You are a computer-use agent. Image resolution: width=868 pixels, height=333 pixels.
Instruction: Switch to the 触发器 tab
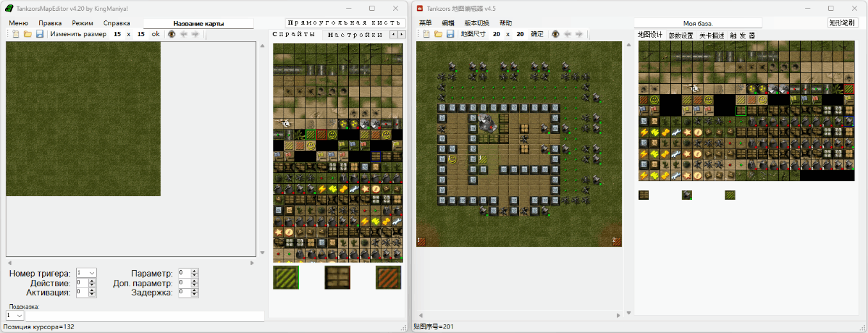[743, 35]
